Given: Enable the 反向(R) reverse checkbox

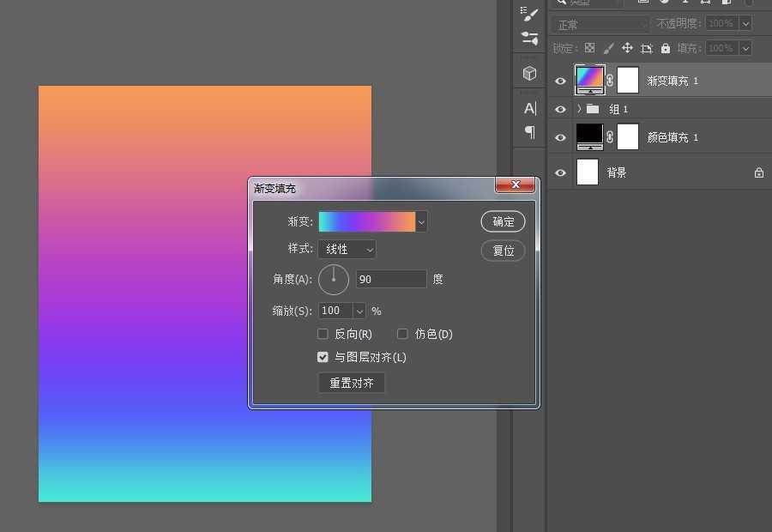Looking at the screenshot, I should [x=323, y=334].
